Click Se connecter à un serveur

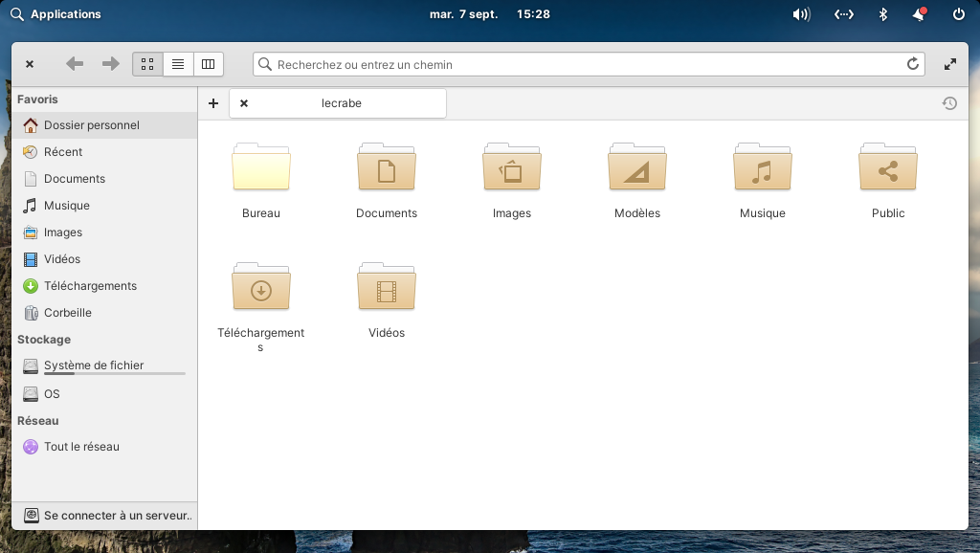click(x=104, y=516)
